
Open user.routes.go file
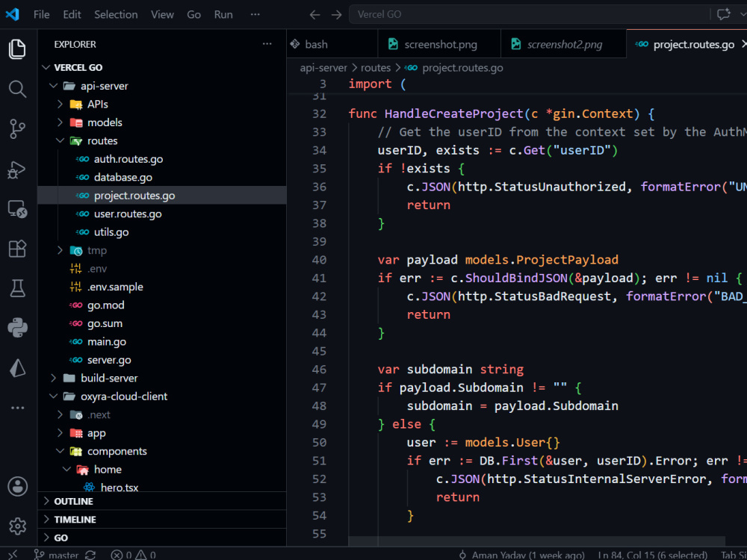pyautogui.click(x=162, y=214)
